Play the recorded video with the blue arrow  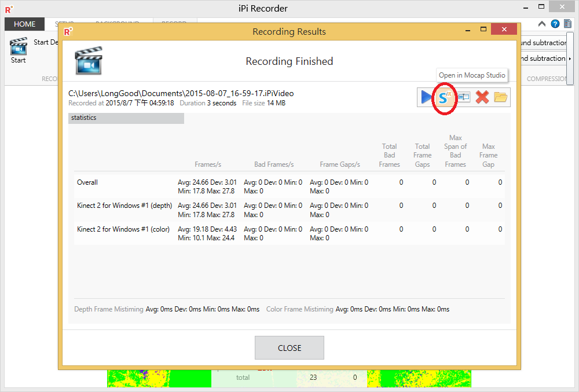(426, 97)
